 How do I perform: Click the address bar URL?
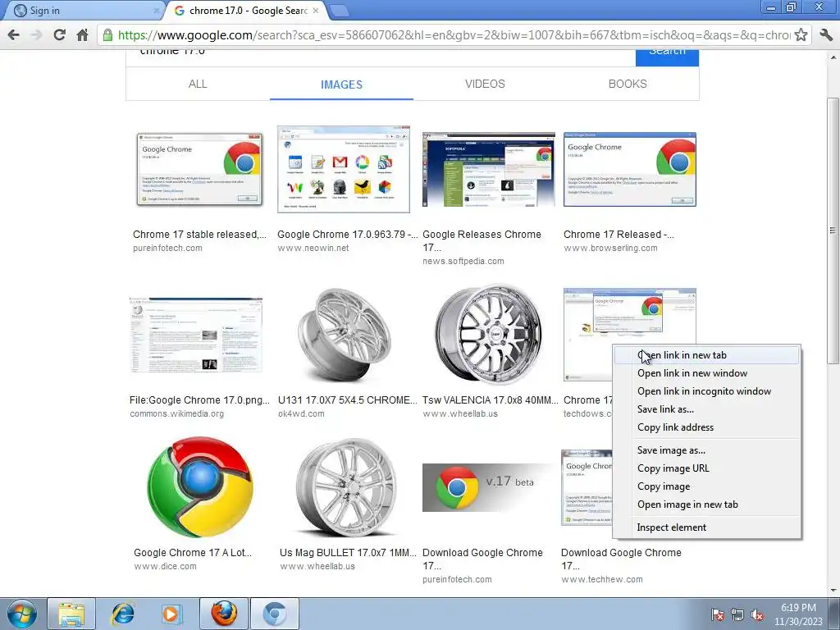(x=454, y=35)
